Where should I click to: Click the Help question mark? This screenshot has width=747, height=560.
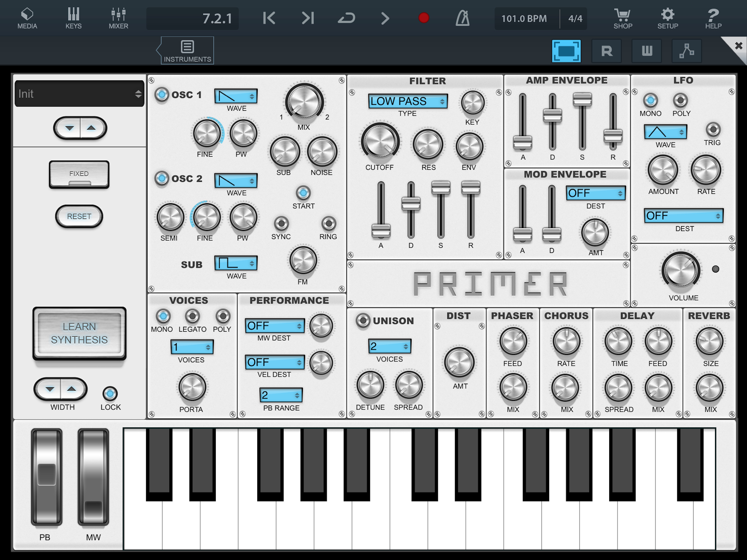(x=713, y=18)
